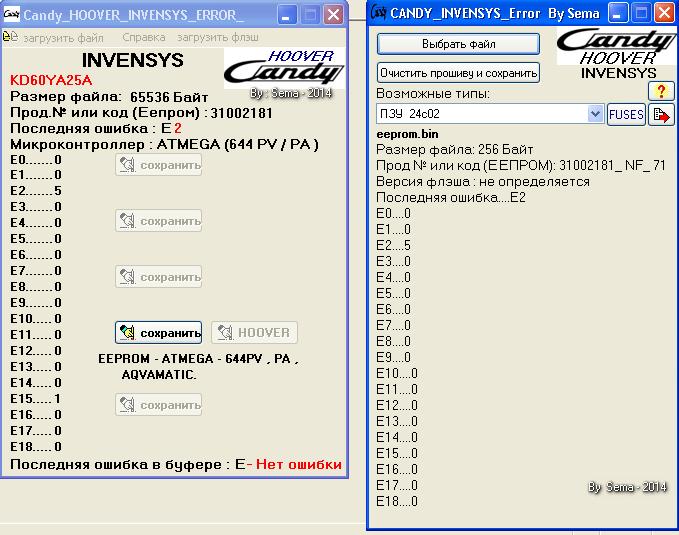Click the FUSES button
Screen dimensions: 679x535
click(626, 115)
